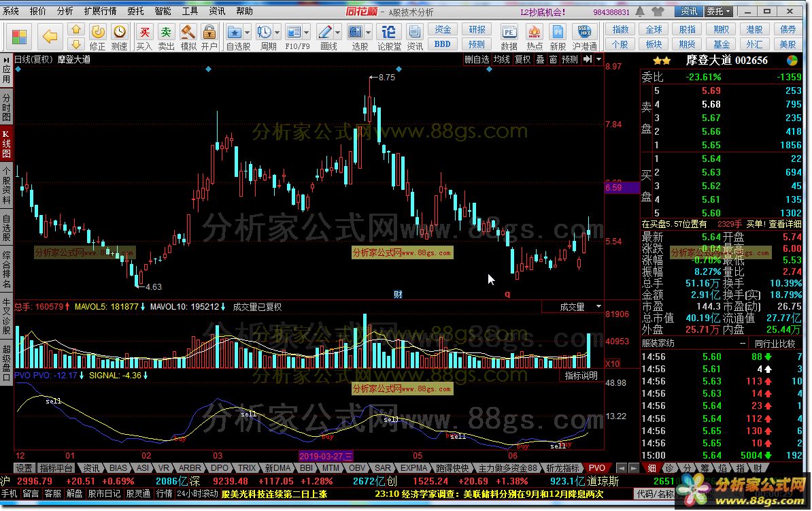This screenshot has height=511, width=812.
Task: Select the 自选股 side tab
Action: click(6, 229)
